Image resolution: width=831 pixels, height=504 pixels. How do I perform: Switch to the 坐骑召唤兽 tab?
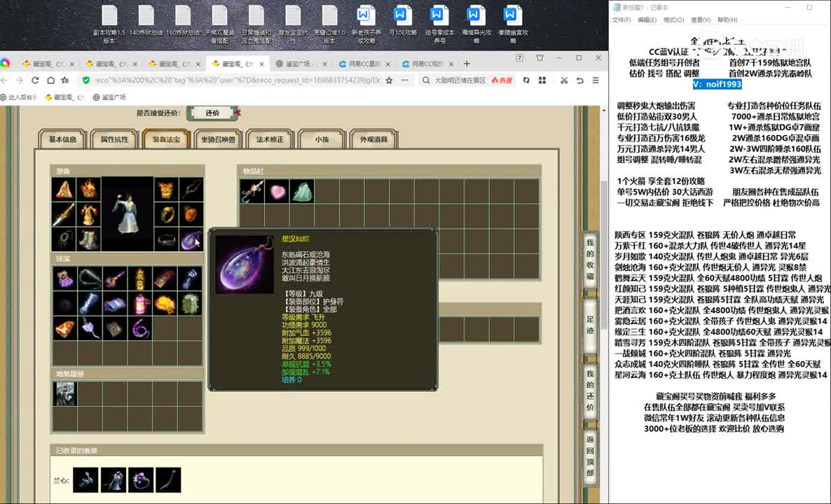pos(219,139)
